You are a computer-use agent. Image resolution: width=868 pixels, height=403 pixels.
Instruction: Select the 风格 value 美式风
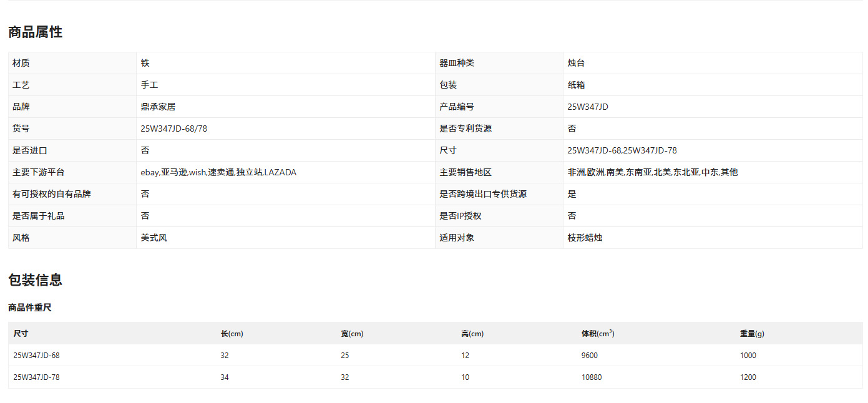(x=154, y=238)
